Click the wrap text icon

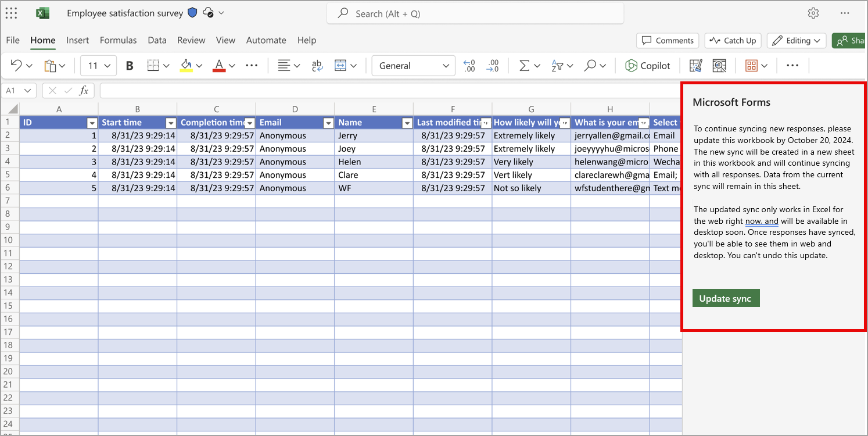(317, 65)
